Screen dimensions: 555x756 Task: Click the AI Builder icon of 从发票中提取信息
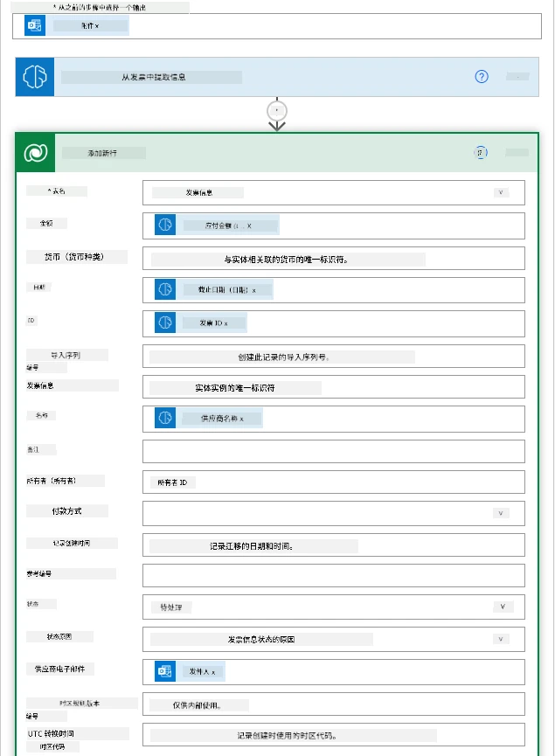35,77
